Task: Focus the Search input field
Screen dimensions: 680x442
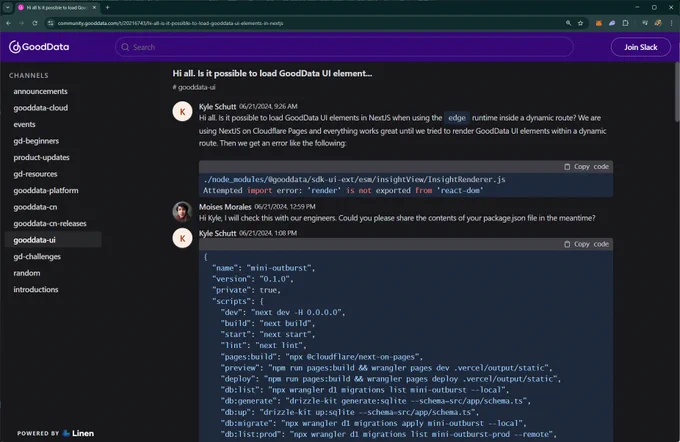Action: [344, 47]
